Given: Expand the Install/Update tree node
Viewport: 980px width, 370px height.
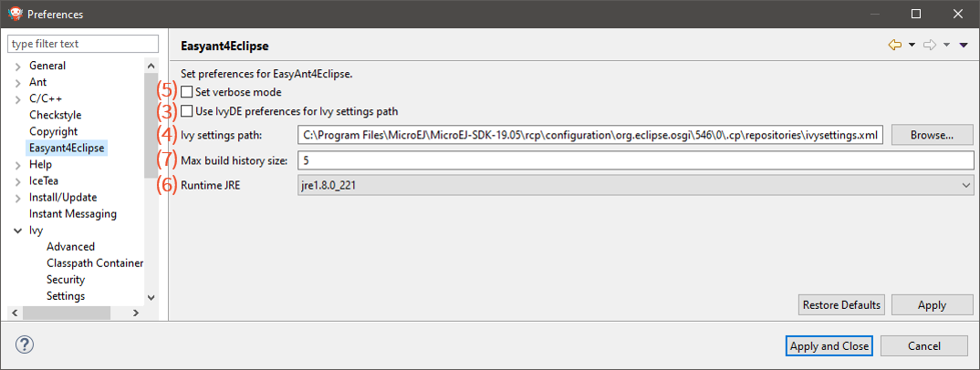Looking at the screenshot, I should coord(18,198).
